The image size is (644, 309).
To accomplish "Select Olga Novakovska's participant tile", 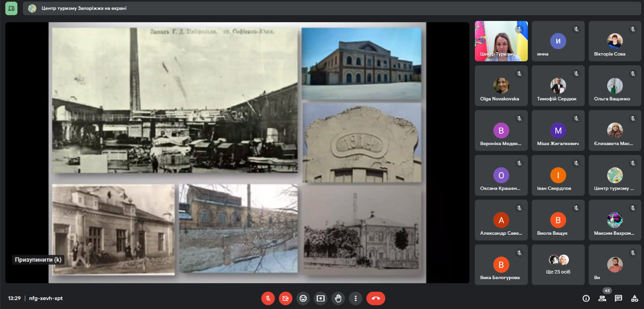I will [501, 86].
